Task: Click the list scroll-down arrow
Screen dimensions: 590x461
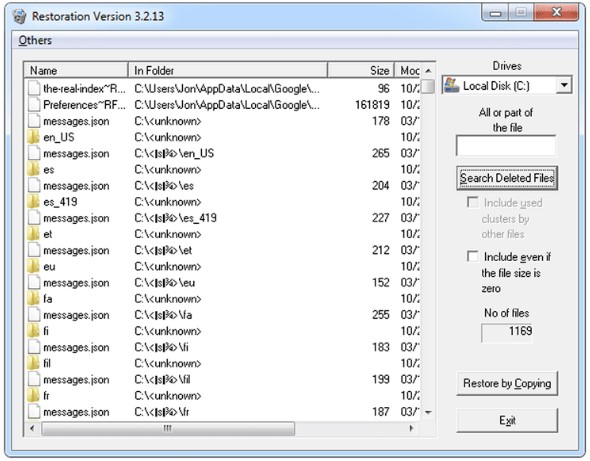Action: pos(428,413)
